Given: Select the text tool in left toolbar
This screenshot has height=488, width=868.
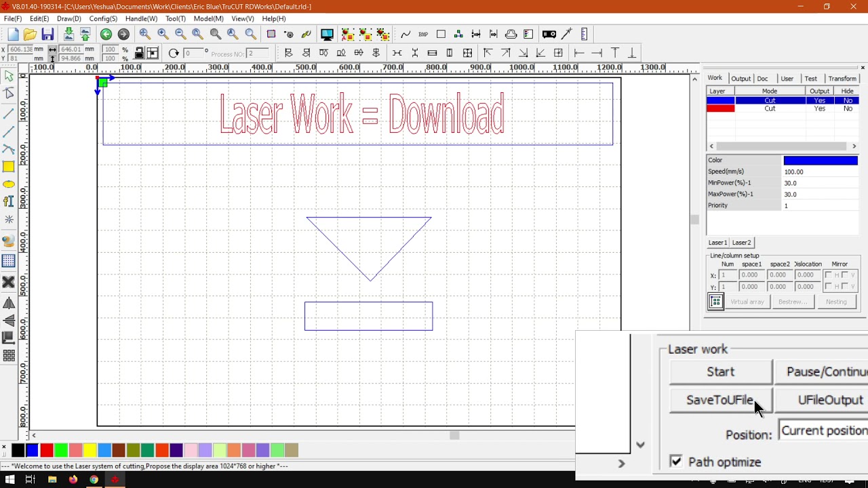Looking at the screenshot, I should click(x=9, y=201).
